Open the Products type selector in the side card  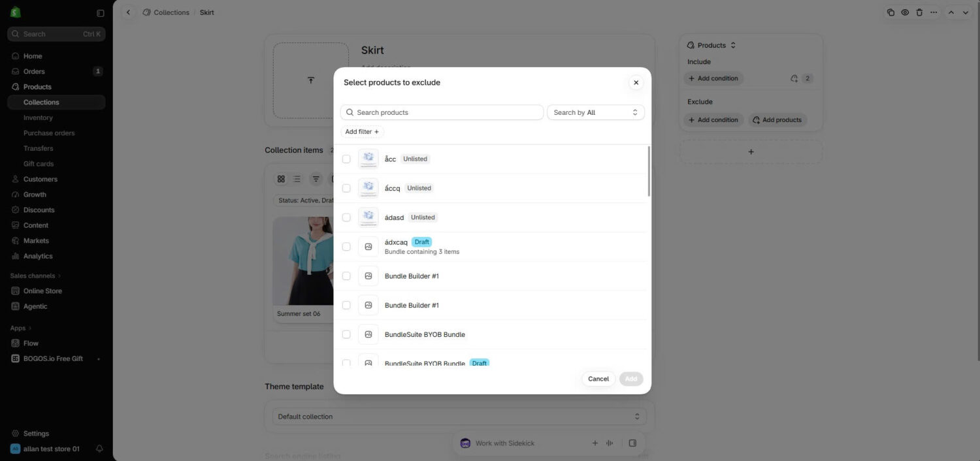point(717,45)
